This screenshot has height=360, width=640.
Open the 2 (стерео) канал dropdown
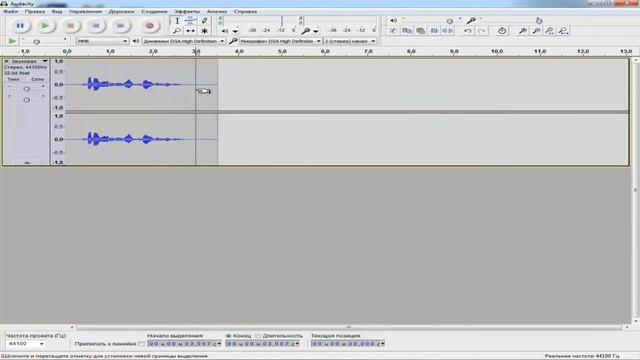click(350, 41)
